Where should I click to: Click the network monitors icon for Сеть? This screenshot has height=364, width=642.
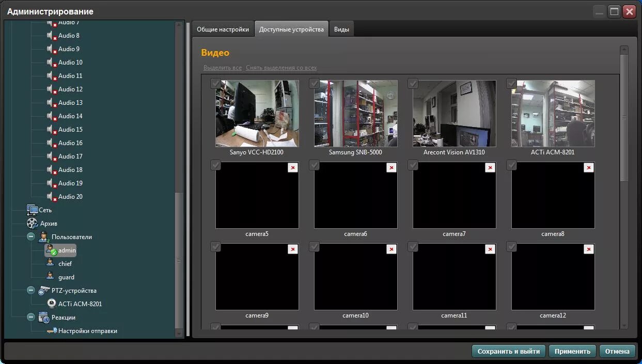tap(32, 210)
